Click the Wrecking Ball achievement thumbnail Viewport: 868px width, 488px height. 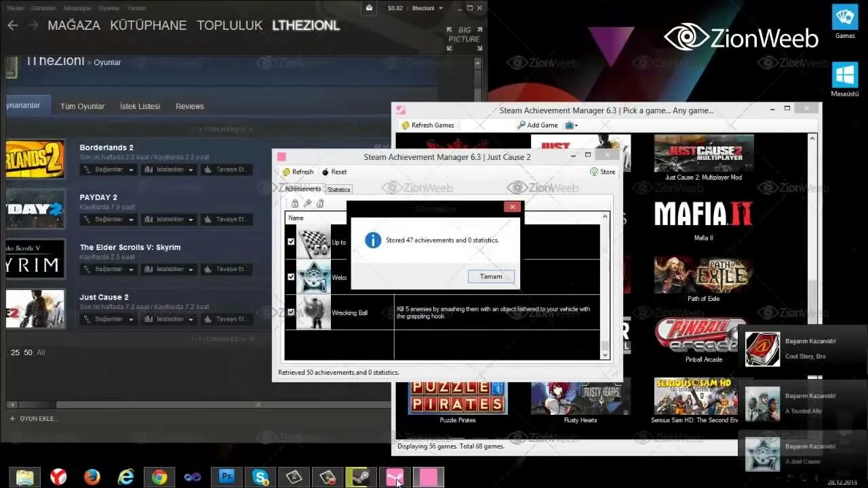tap(313, 312)
